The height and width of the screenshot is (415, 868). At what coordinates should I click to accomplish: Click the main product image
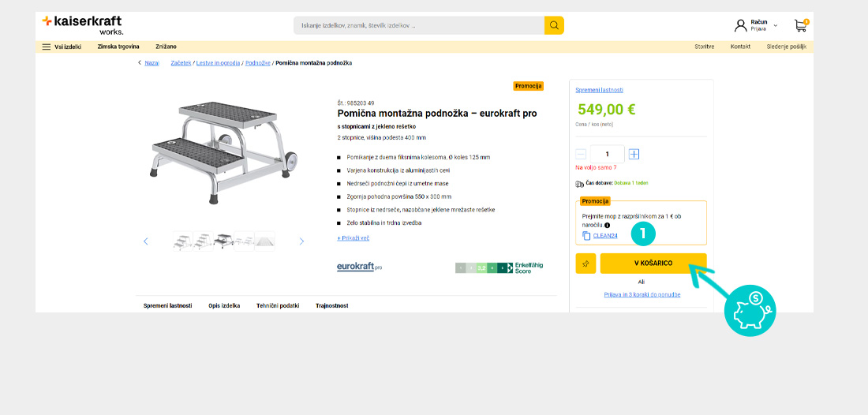224,152
